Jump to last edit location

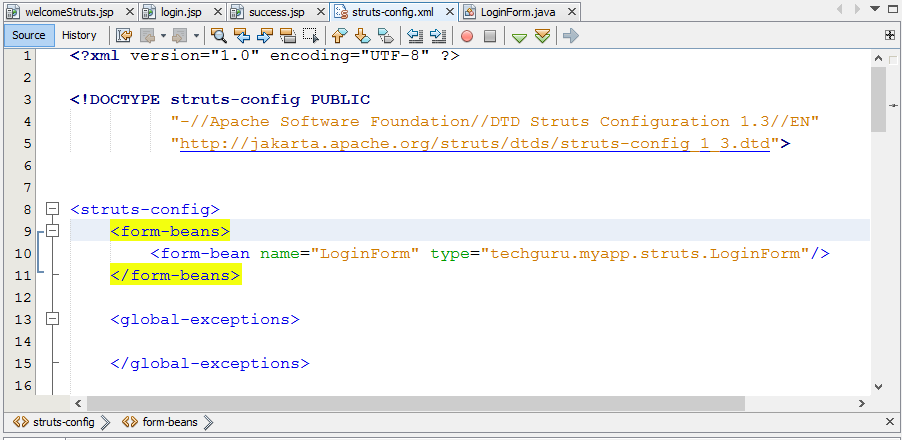tap(124, 36)
